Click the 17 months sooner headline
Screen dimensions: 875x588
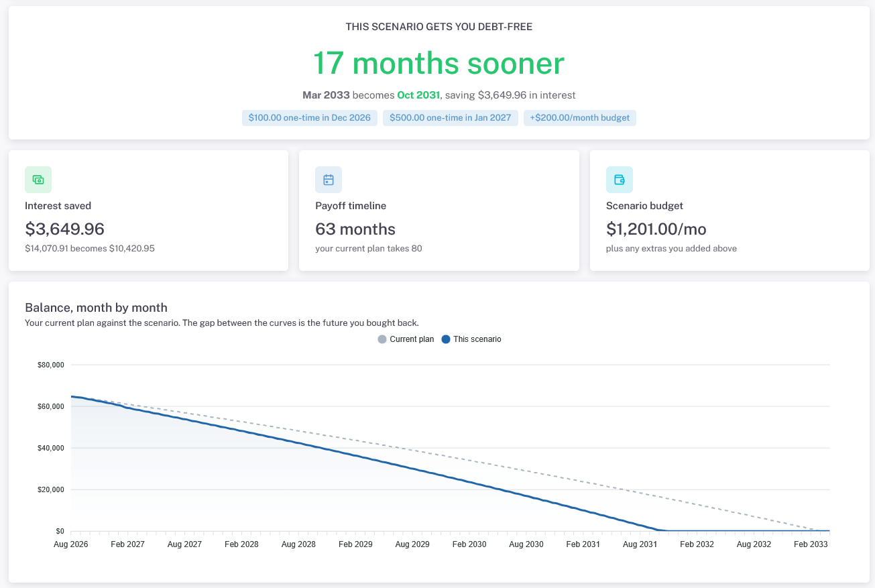coord(439,63)
